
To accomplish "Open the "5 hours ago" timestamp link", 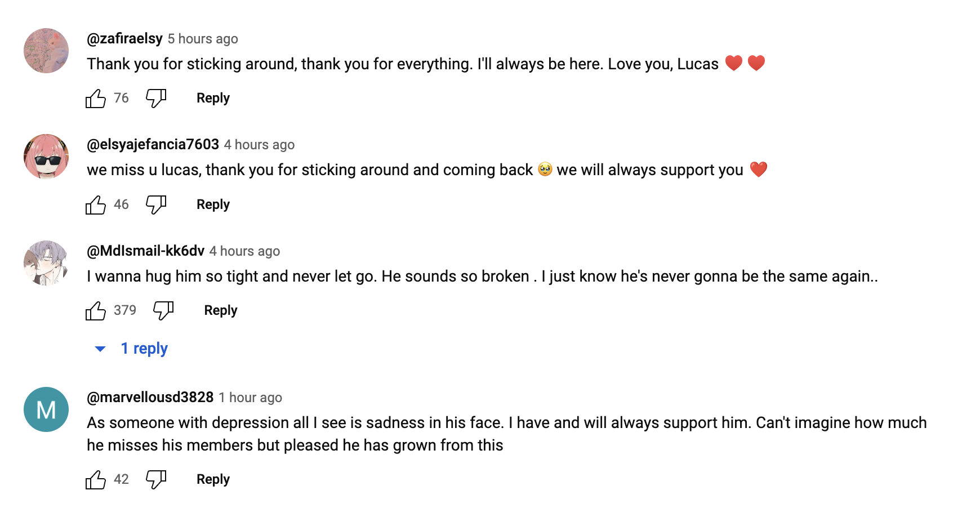I will 203,39.
